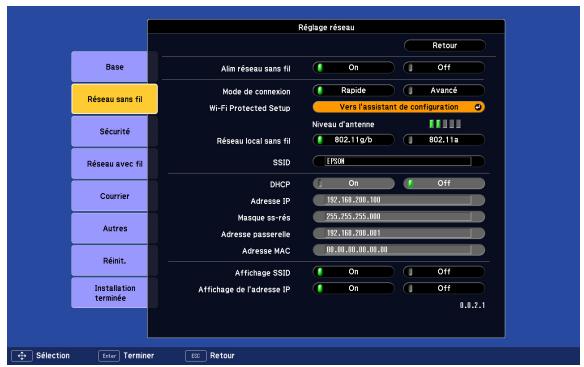Set Mode de connexion to Avancé
The height and width of the screenshot is (367, 584).
coord(444,90)
